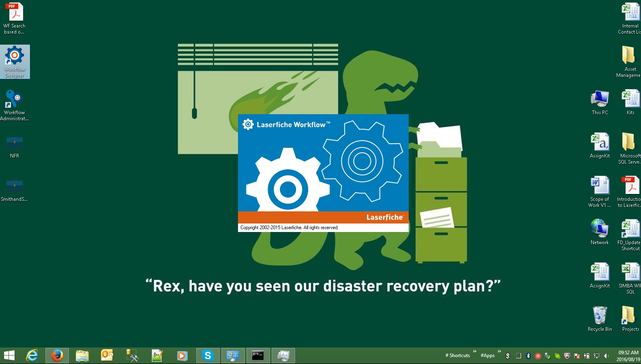
Task: Open the Projects folder shortcut
Action: tap(630, 319)
